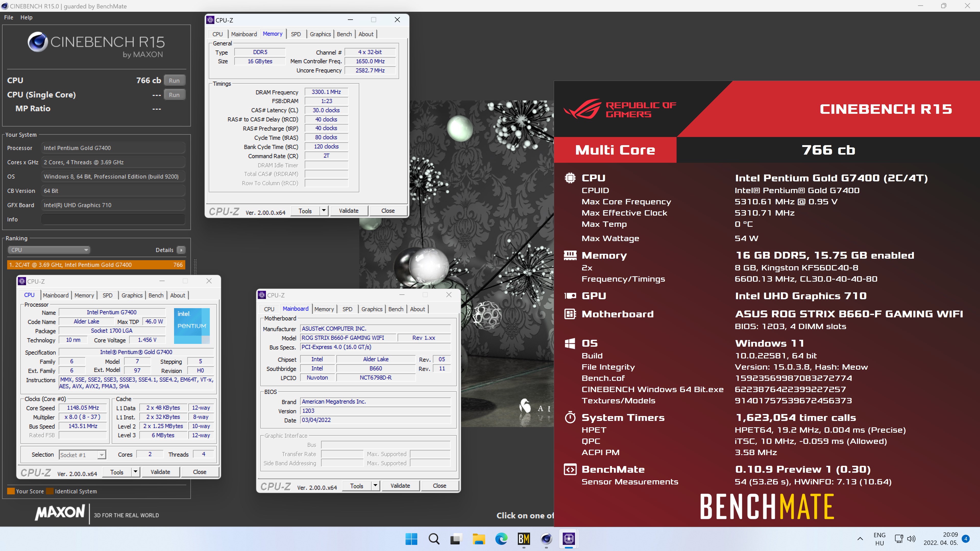Open Mainboard tab in Memory CPU-Z window

click(244, 34)
